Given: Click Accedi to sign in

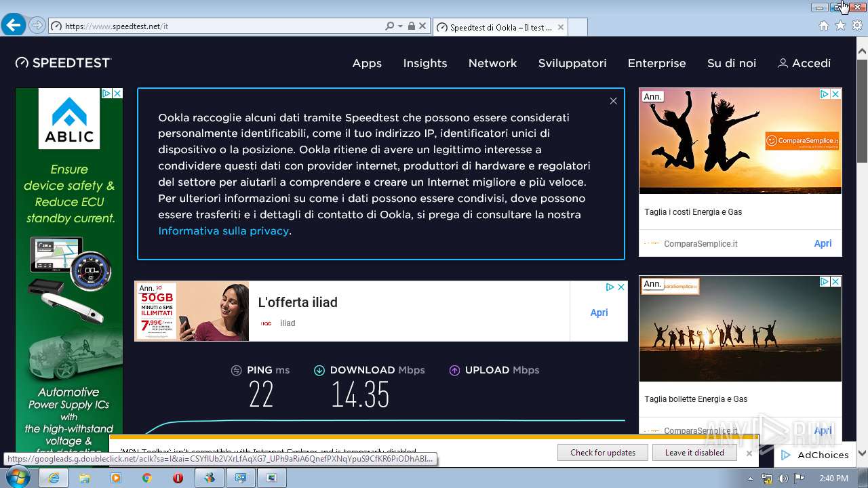Looking at the screenshot, I should pos(804,64).
